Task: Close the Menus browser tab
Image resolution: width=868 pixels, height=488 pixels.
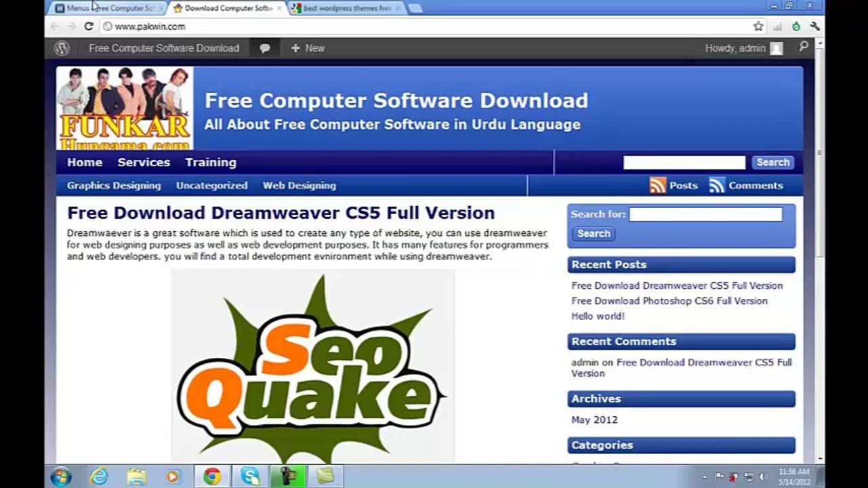Action: pos(160,8)
